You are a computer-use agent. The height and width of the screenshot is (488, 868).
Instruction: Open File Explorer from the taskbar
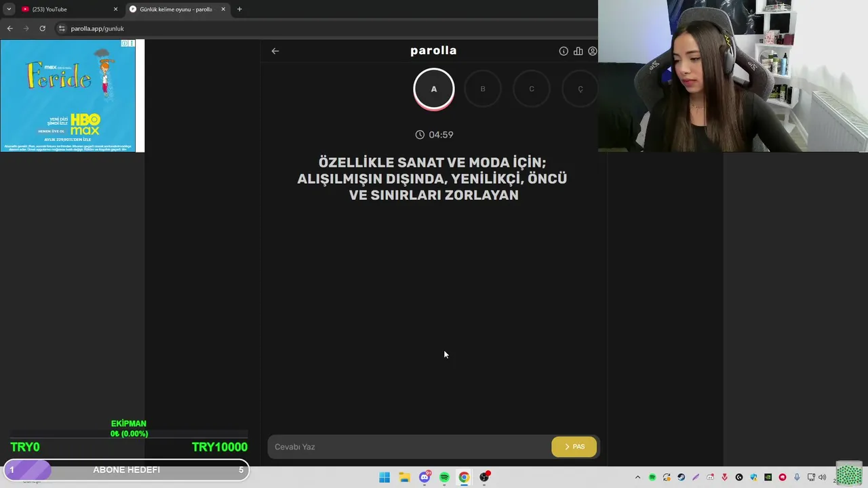(x=404, y=477)
